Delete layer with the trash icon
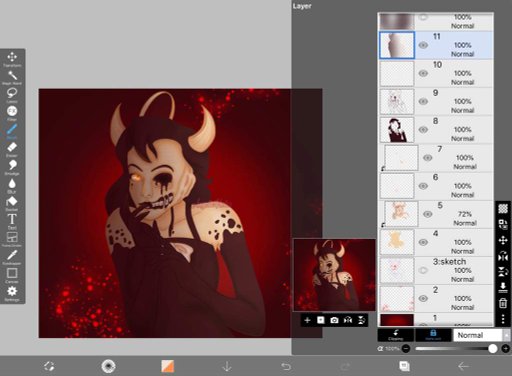The width and height of the screenshot is (512, 376). pos(503,303)
